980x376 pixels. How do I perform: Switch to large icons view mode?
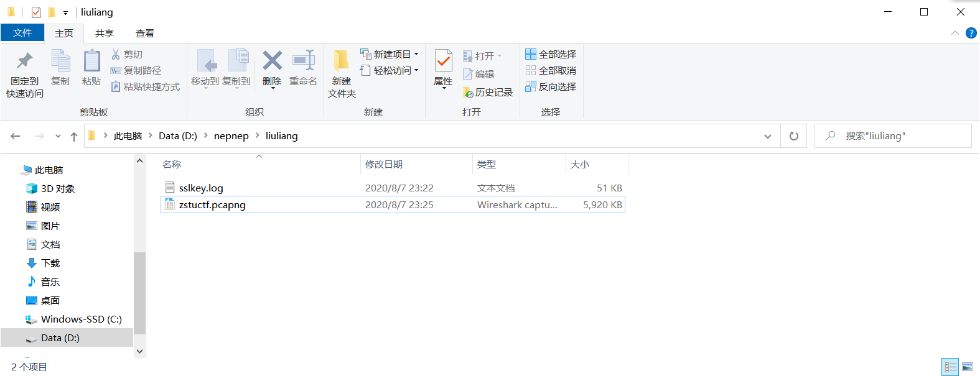(x=967, y=367)
